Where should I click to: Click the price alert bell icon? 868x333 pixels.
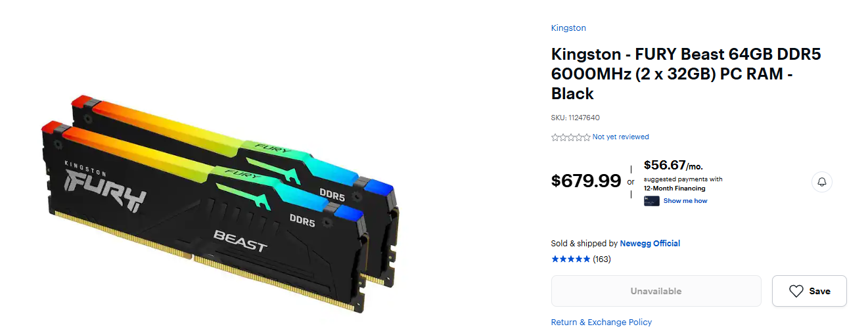822,182
